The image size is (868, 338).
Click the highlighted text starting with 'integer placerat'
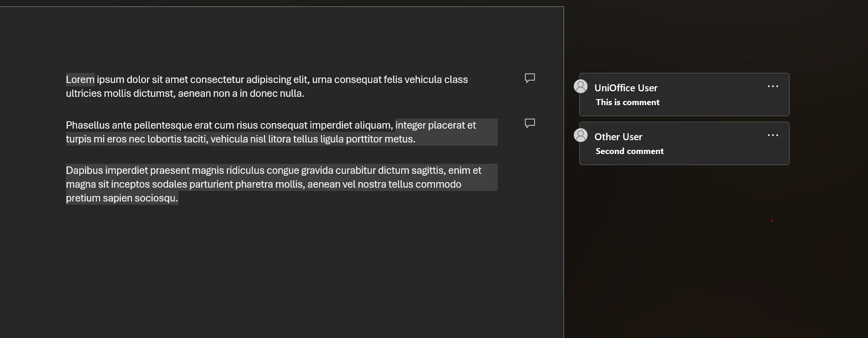pos(435,125)
